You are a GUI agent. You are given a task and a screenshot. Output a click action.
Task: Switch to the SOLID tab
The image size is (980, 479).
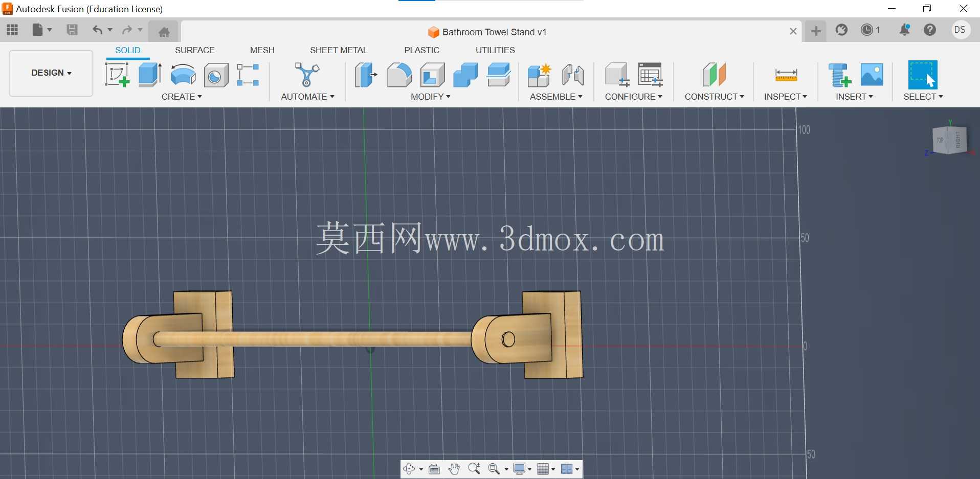127,50
